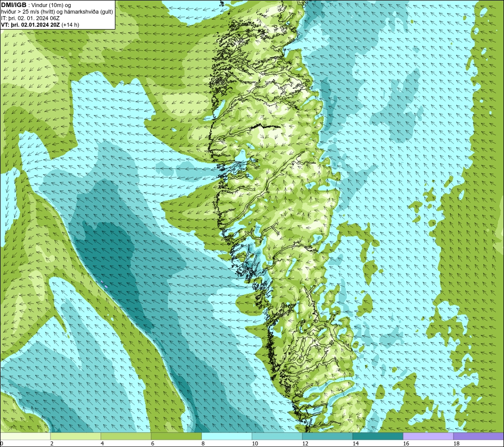This screenshot has height=447, width=504.
Task: Click the scale label 6
Action: (x=153, y=443)
